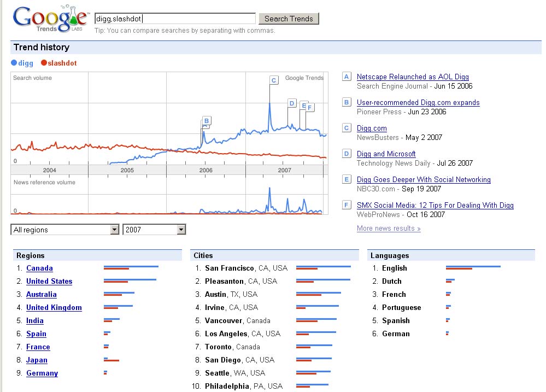Open SMX Social Media 12 Tips article
The image size is (546, 392).
click(x=435, y=205)
